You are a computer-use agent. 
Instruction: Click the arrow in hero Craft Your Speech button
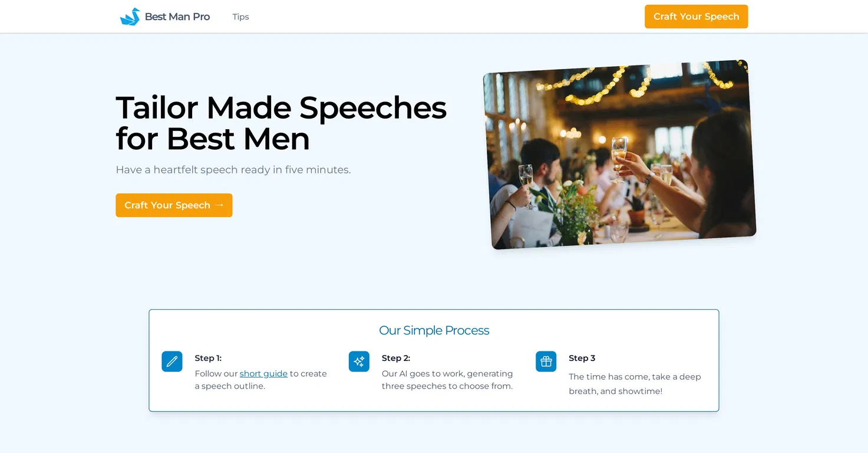(219, 205)
